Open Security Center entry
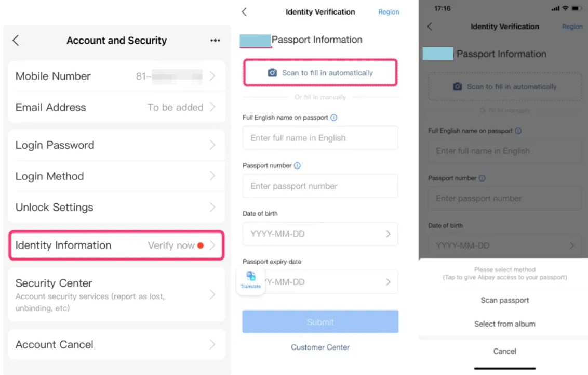The height and width of the screenshot is (375, 588). 117,295
